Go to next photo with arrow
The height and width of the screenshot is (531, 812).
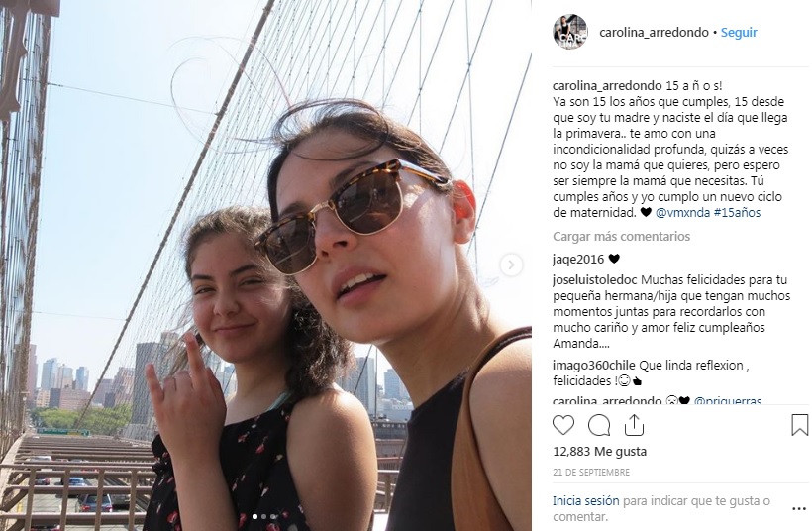[511, 265]
